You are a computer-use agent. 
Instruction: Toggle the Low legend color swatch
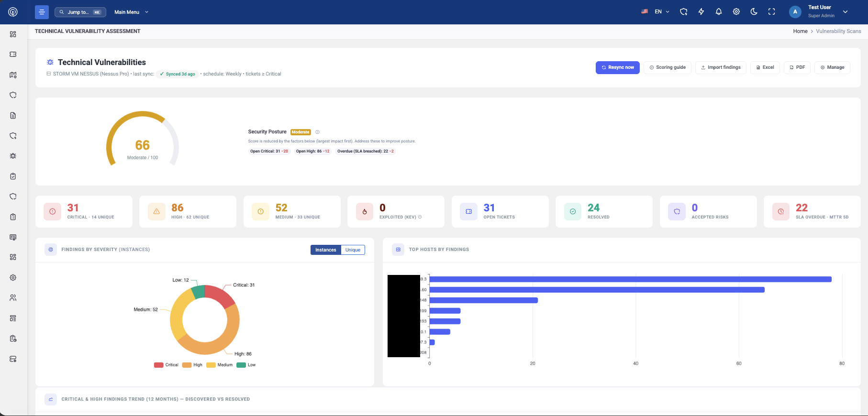click(x=241, y=365)
